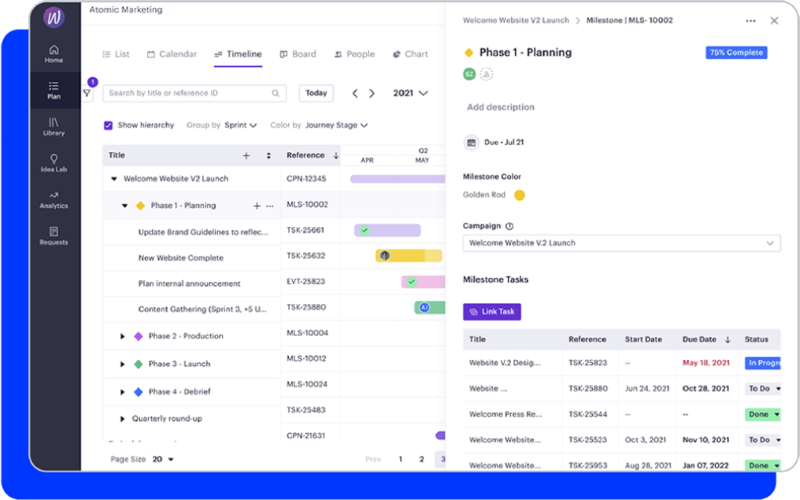Switch to the Chart tab

(x=410, y=54)
